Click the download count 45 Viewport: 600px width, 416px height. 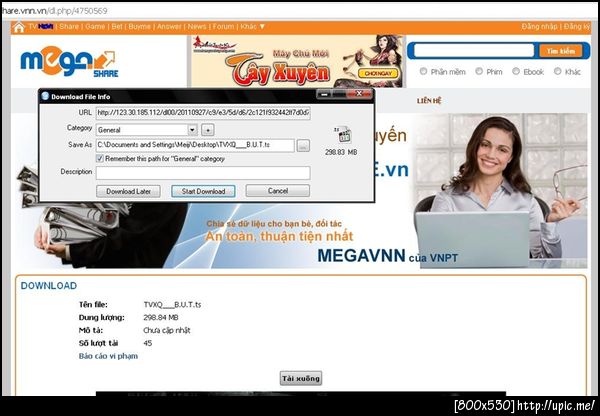tap(148, 343)
